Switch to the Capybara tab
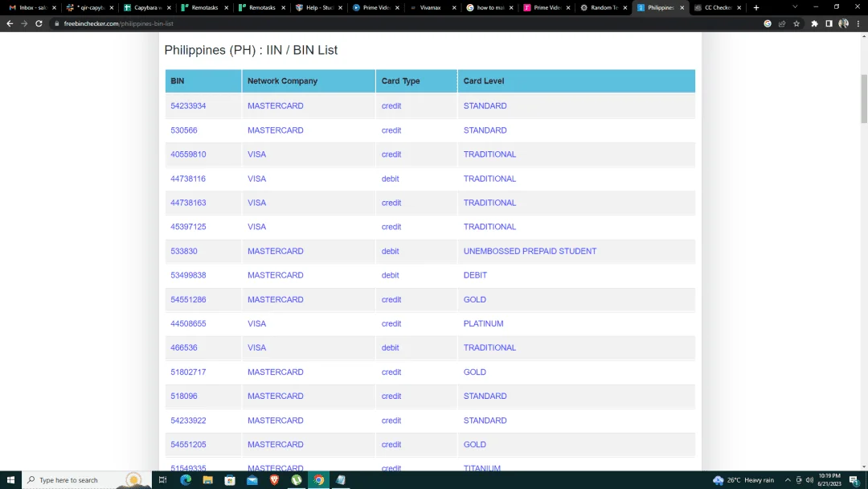Image resolution: width=868 pixels, height=489 pixels. 147,8
